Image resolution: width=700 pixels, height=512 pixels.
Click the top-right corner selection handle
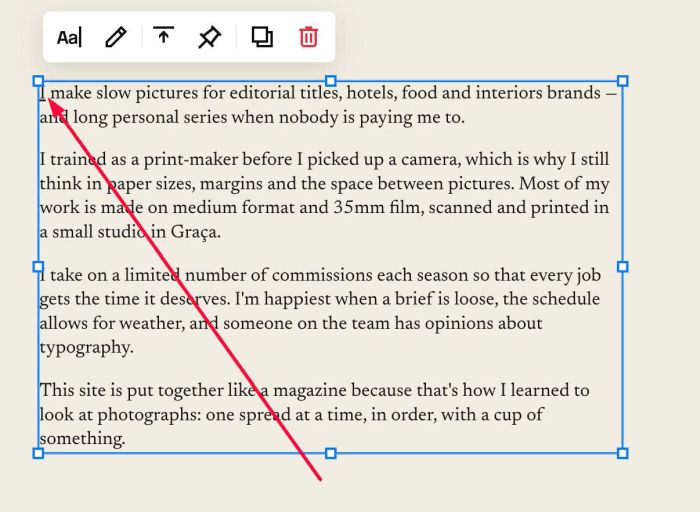(623, 81)
